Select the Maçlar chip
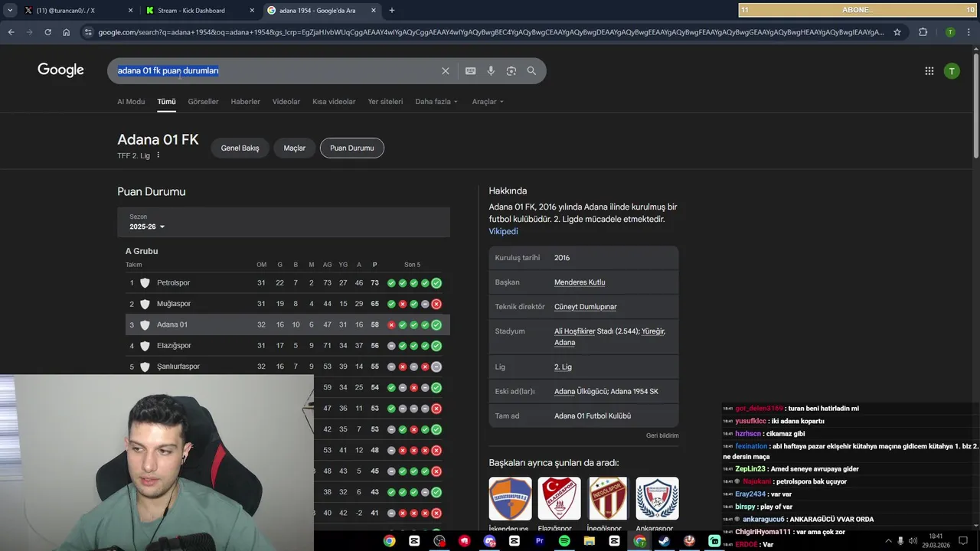Screen dimensions: 980x551 295,148
